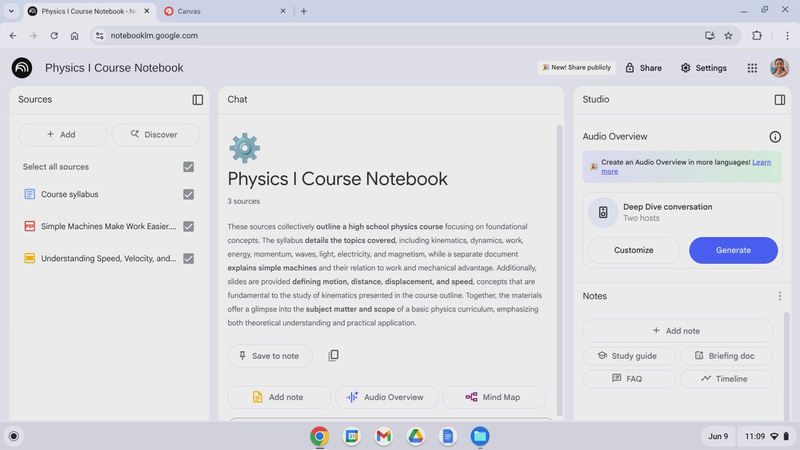
Task: Customize the audio overview
Action: (634, 250)
